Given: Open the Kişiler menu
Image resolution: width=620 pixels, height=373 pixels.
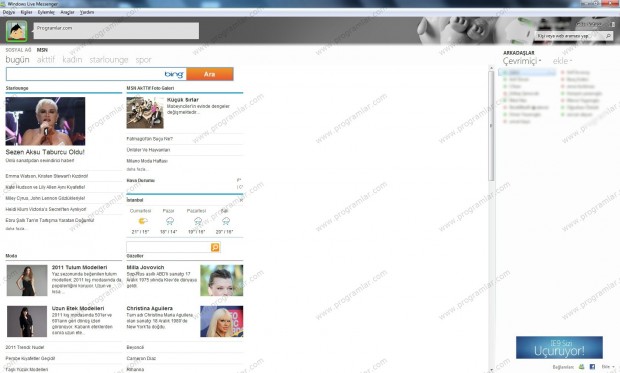Looking at the screenshot, I should tap(26, 12).
